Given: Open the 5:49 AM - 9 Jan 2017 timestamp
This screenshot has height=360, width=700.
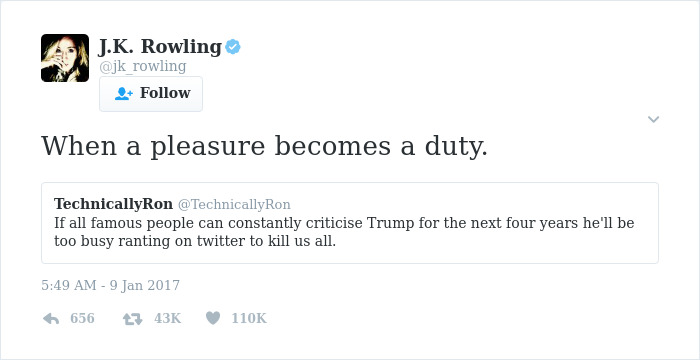Looking at the screenshot, I should tap(110, 285).
